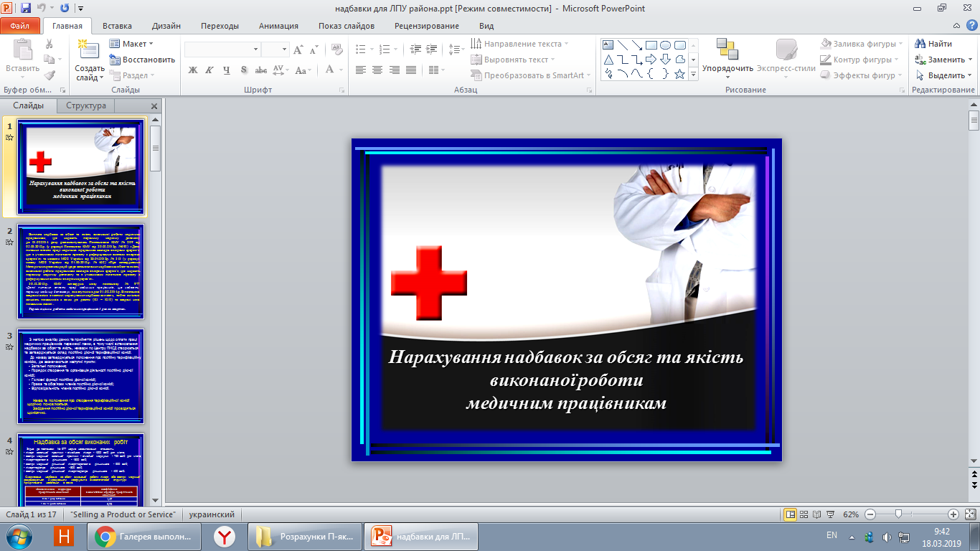Select slide 2 thumbnail in the panel
980x551 pixels.
point(81,271)
